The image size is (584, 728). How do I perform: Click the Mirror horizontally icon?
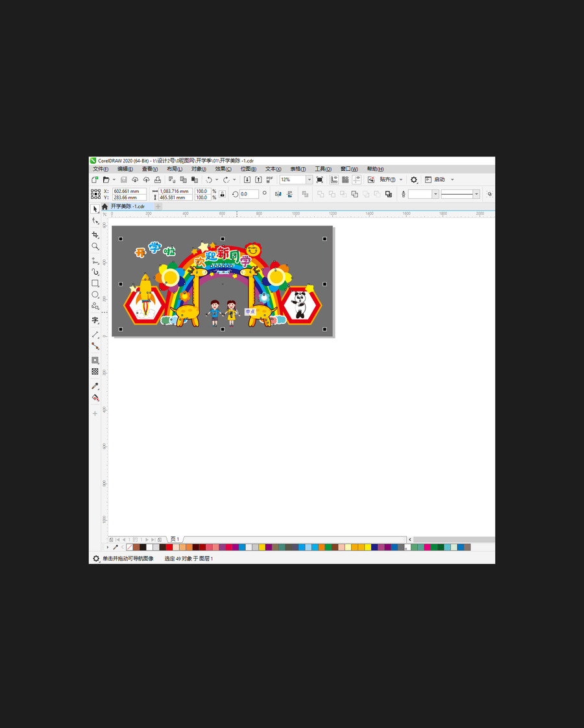(278, 194)
